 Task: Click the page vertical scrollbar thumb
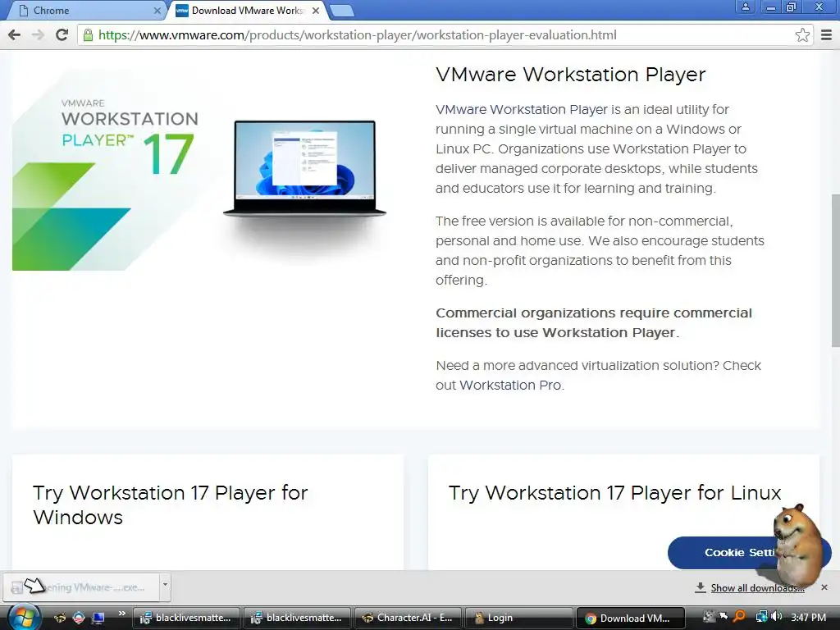pos(835,271)
